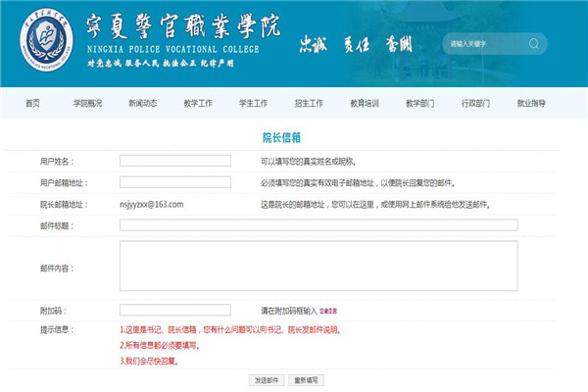The width and height of the screenshot is (588, 392).
Task: Open 就业指导 in the nav bar
Action: [532, 103]
